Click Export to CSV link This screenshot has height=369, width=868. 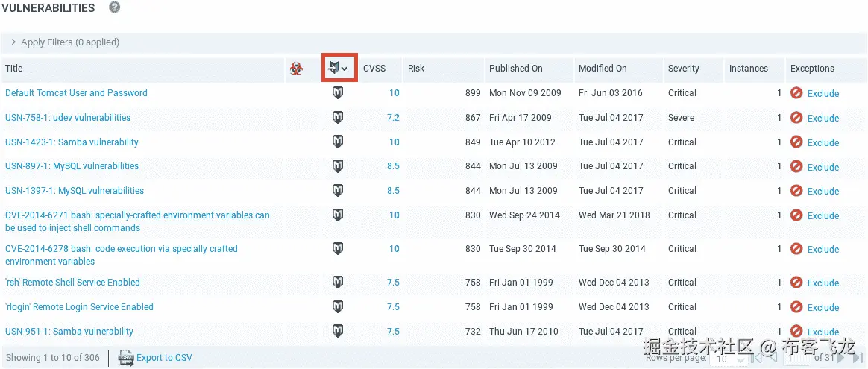tap(164, 358)
